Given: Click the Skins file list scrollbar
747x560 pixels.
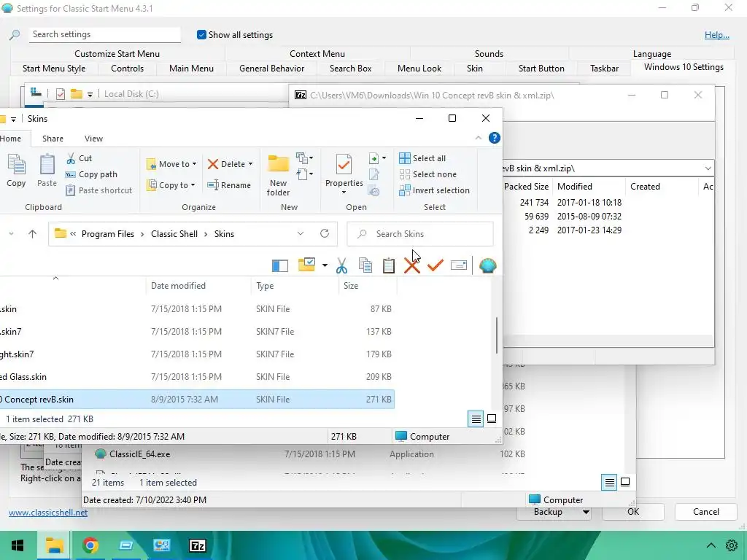Looking at the screenshot, I should (x=496, y=335).
